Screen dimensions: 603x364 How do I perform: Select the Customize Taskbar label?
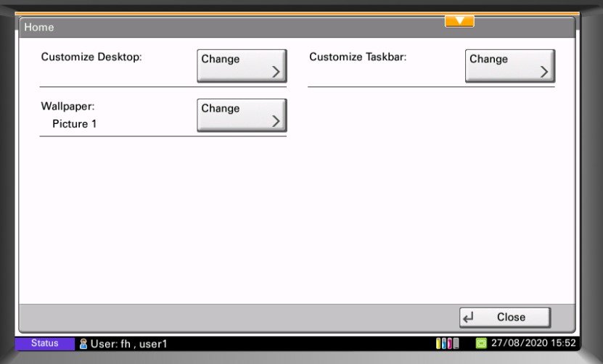358,57
